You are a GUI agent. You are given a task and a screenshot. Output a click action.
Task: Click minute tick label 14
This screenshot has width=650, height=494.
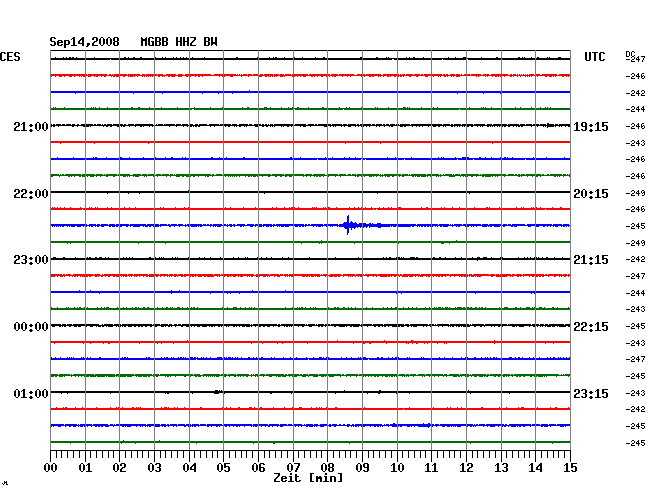point(535,467)
